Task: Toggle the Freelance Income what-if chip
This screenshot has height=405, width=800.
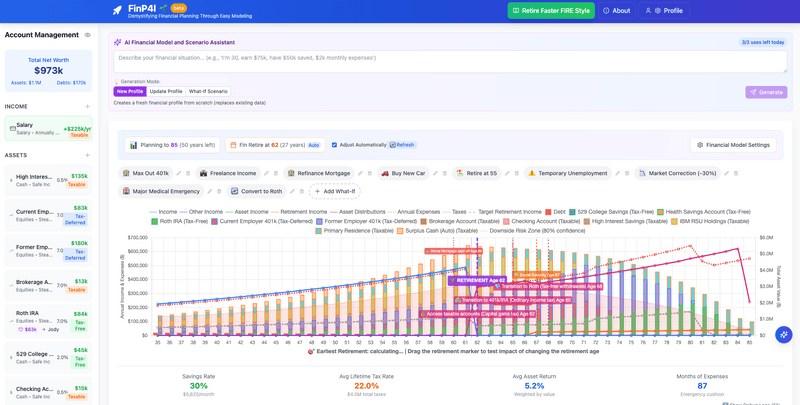Action: click(228, 173)
